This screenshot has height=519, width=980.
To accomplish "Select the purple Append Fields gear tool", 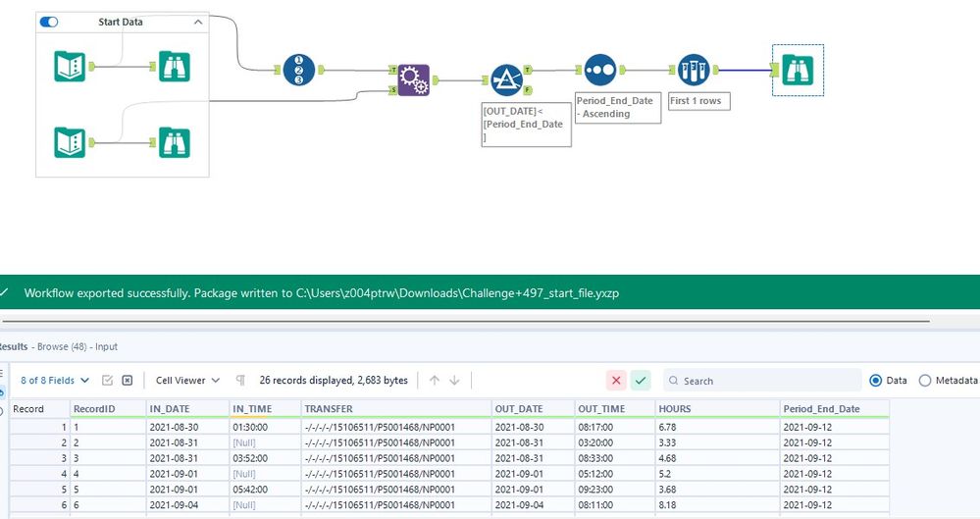I will (414, 80).
